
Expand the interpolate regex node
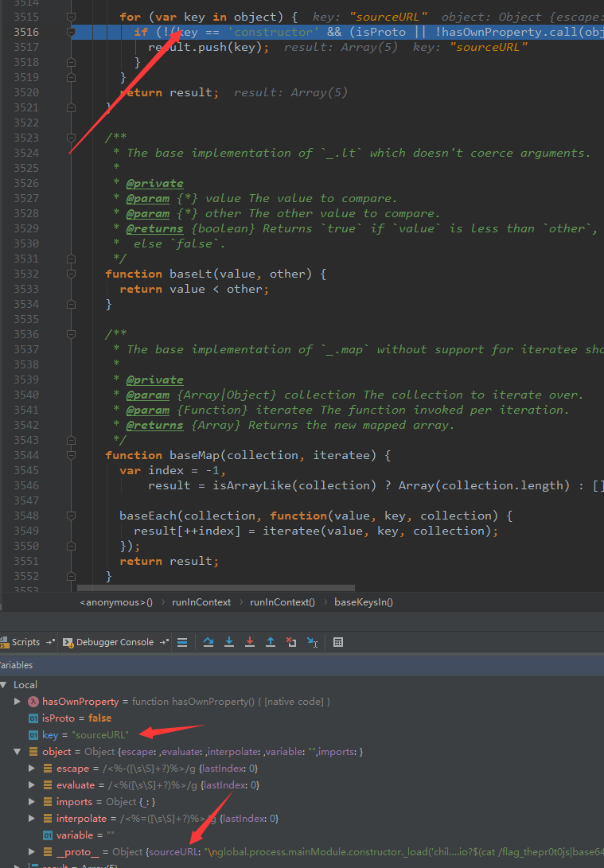point(32,818)
